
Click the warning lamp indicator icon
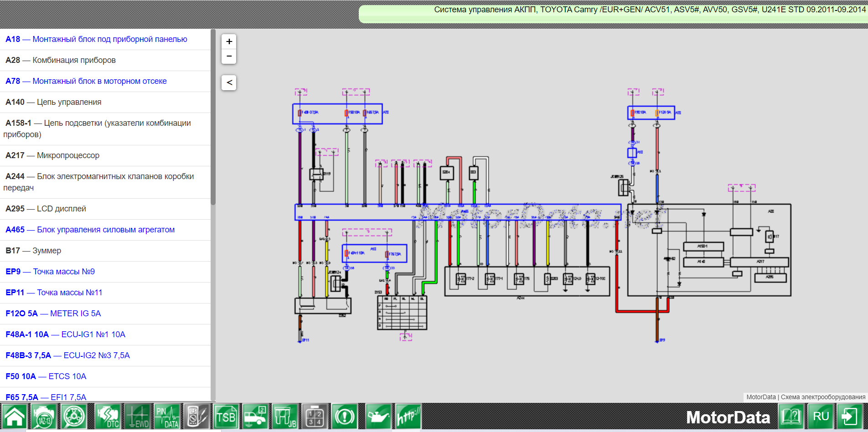tap(345, 417)
